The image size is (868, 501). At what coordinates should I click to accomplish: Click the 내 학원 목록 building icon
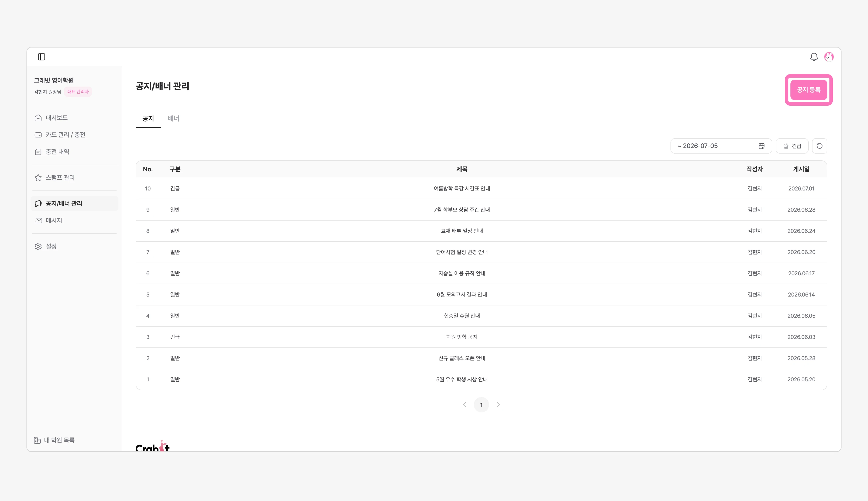(37, 440)
